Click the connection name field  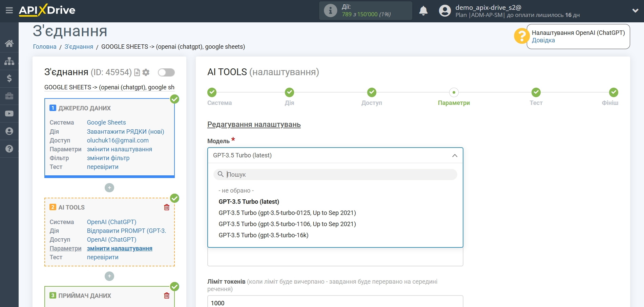point(109,87)
